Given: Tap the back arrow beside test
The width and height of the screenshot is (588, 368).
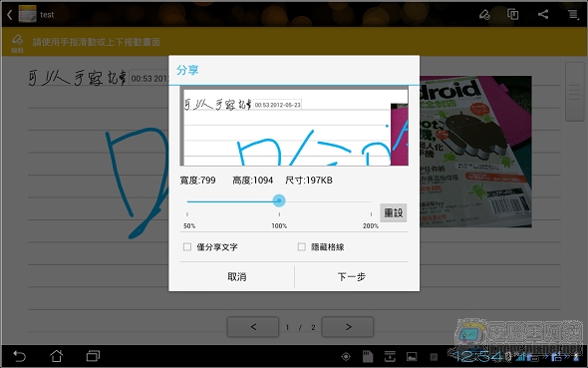Looking at the screenshot, I should (10, 15).
